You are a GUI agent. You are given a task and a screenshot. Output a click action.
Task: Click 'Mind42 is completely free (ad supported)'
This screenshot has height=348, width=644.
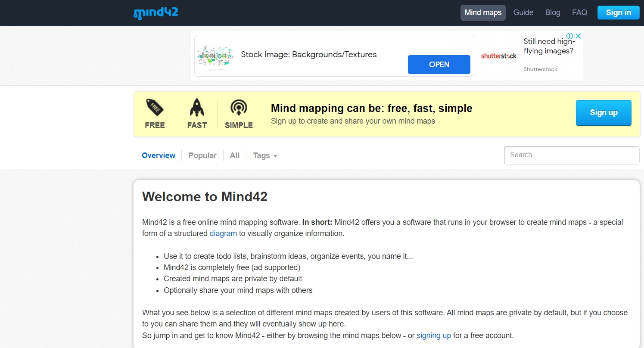232,267
